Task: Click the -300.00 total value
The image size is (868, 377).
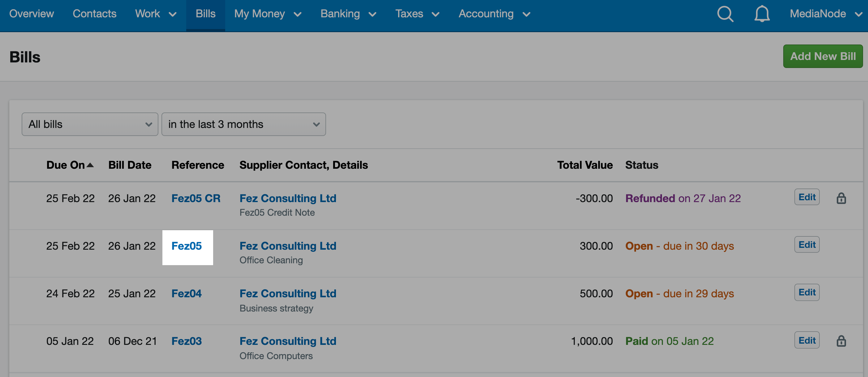Action: [594, 198]
